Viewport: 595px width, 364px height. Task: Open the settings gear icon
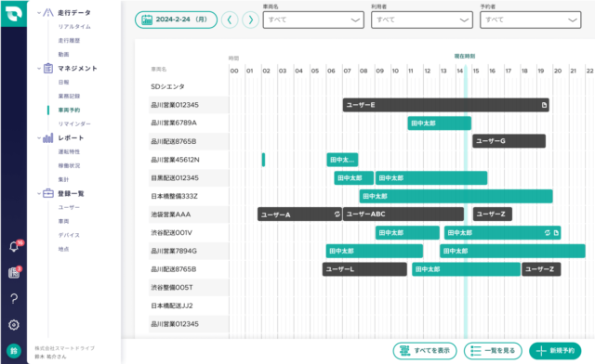[14, 325]
